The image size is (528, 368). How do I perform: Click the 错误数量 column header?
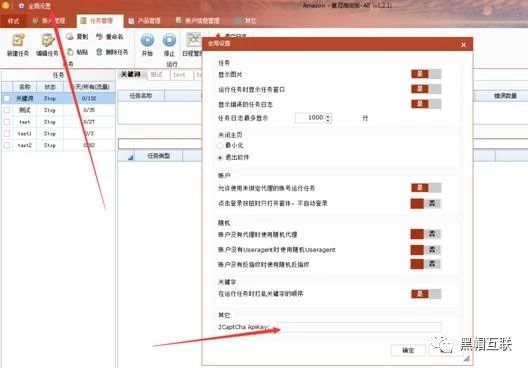(505, 96)
